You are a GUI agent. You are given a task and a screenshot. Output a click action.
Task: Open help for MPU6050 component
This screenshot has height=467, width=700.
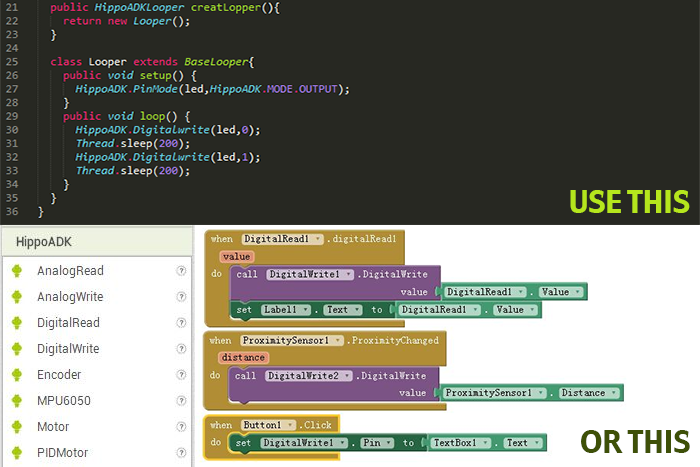[x=181, y=400]
